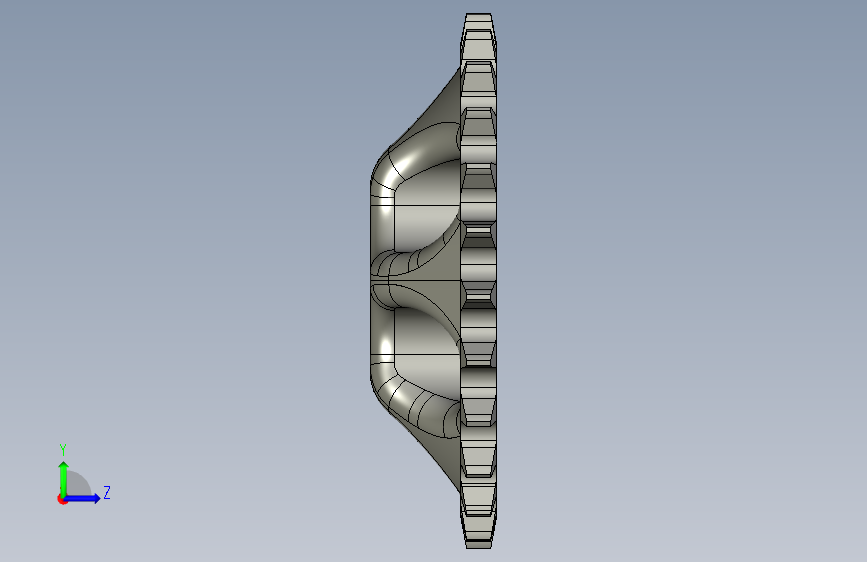
Task: Click the blue Z axis arrow
Action: click(83, 498)
